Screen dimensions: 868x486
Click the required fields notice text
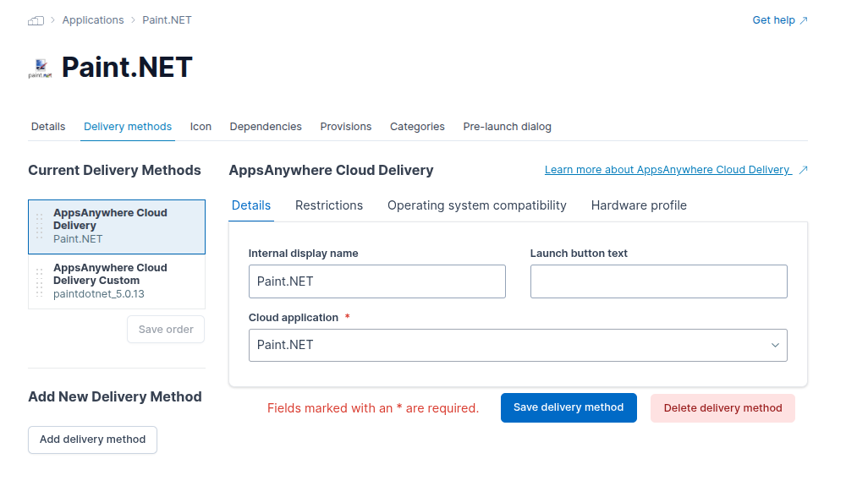point(373,408)
